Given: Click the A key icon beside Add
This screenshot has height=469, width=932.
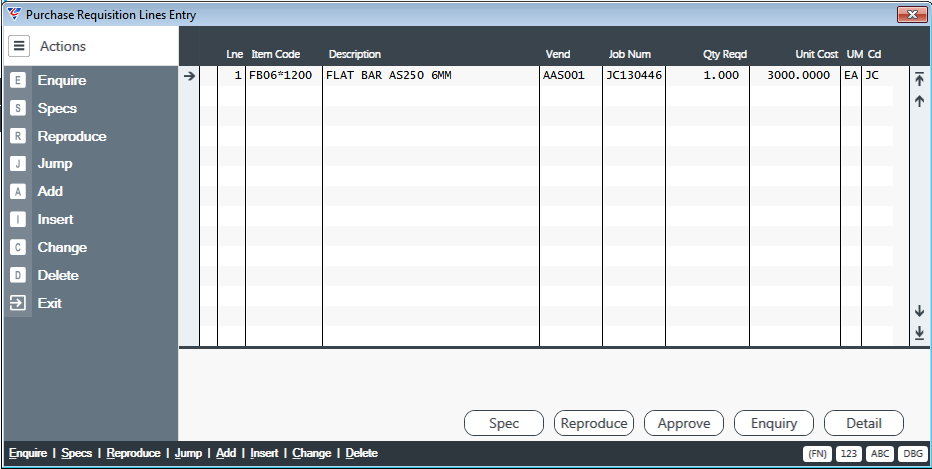Looking at the screenshot, I should (18, 191).
